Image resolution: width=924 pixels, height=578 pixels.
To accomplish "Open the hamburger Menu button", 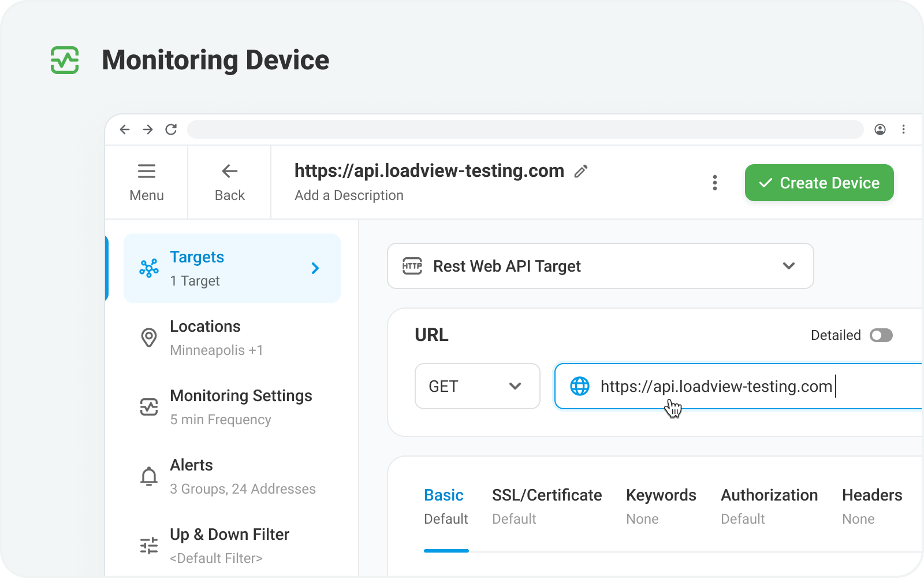I will pos(147,183).
